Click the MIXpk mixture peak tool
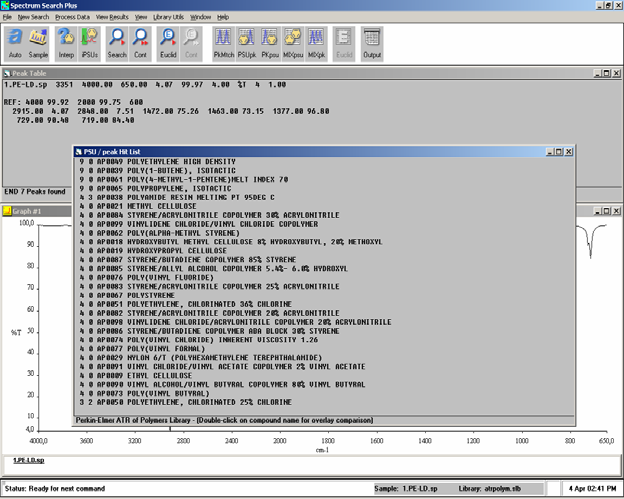624x499 pixels. point(316,44)
